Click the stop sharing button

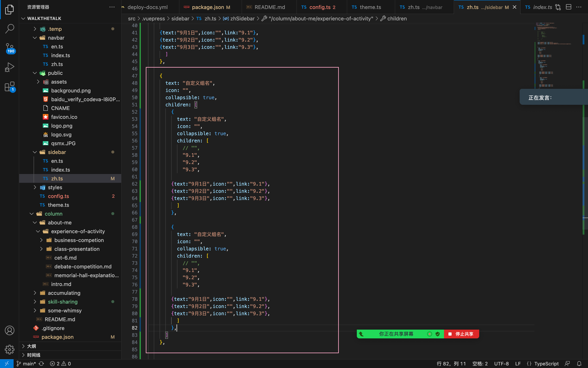click(x=461, y=334)
